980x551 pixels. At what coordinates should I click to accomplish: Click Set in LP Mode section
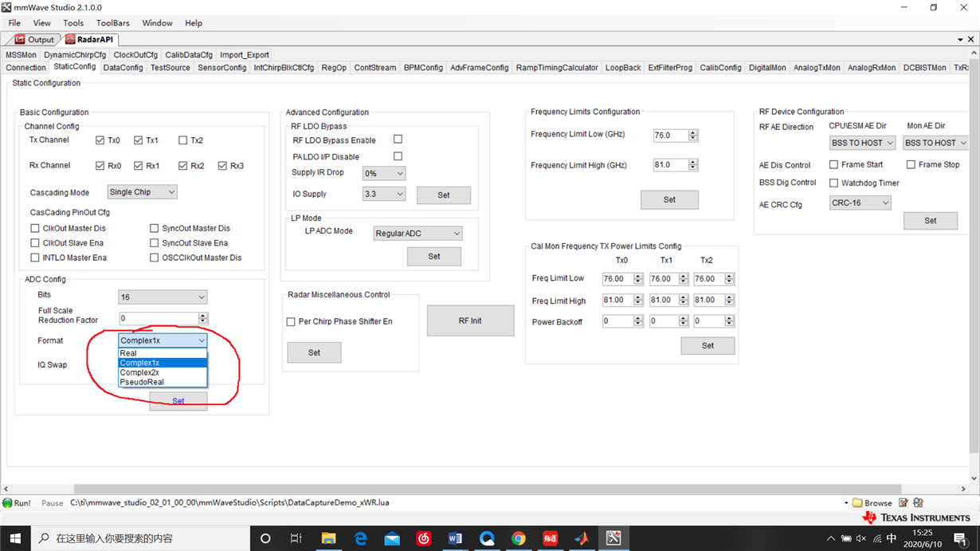[434, 257]
